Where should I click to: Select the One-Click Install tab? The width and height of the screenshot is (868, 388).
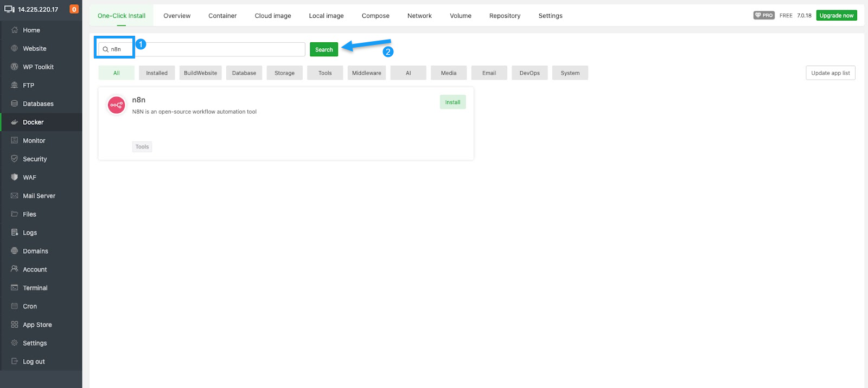pyautogui.click(x=122, y=16)
